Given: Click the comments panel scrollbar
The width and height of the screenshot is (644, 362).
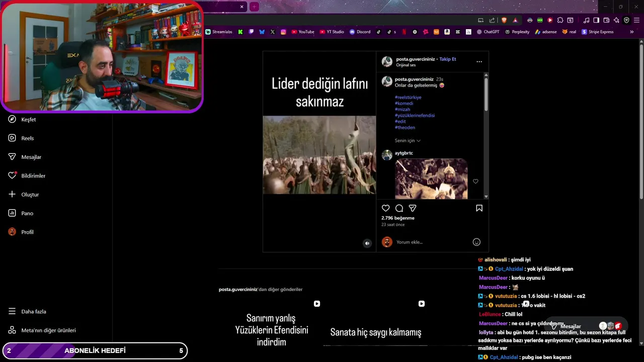Looking at the screenshot, I should (x=486, y=95).
